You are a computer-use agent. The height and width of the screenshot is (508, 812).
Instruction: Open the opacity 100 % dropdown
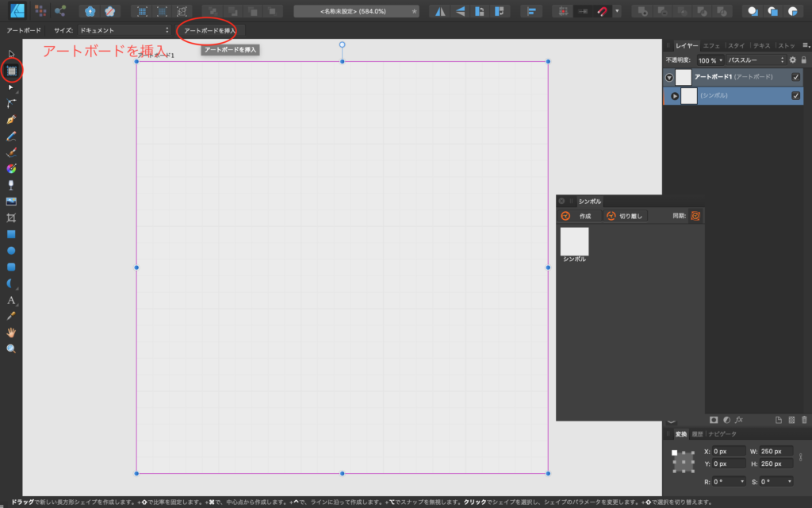tap(710, 60)
